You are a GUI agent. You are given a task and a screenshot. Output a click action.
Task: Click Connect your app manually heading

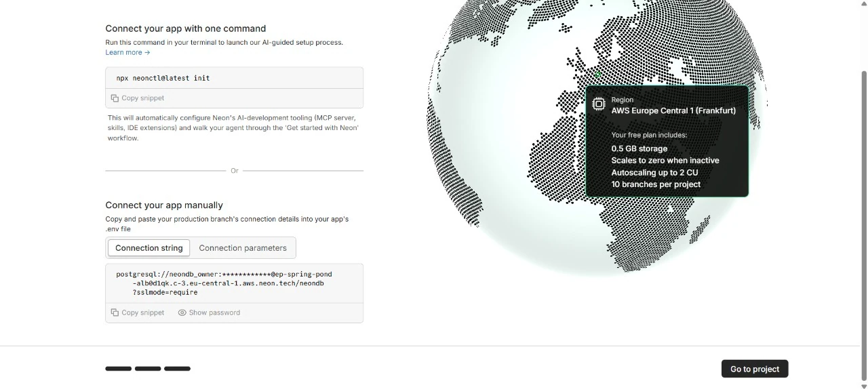[x=164, y=205]
